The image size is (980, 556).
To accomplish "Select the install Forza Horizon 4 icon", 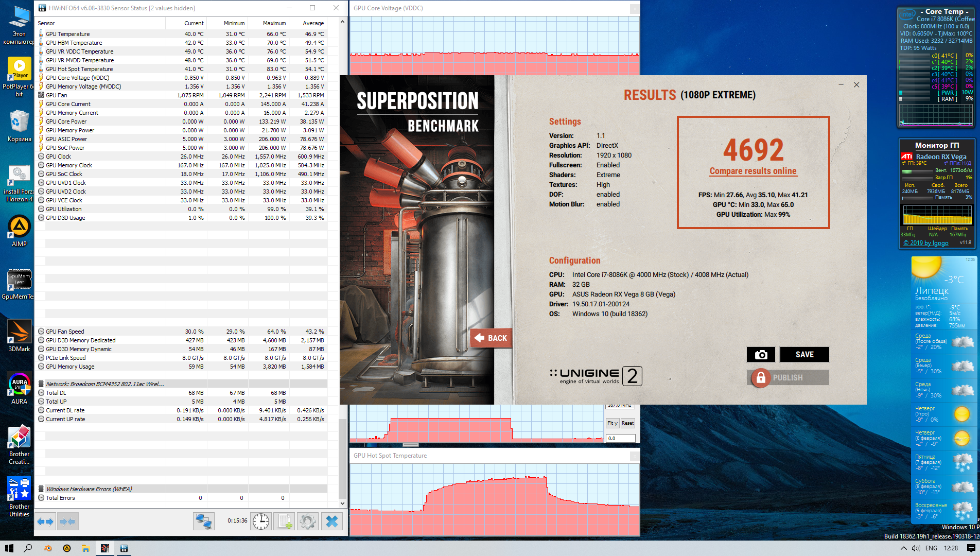I will (x=19, y=182).
